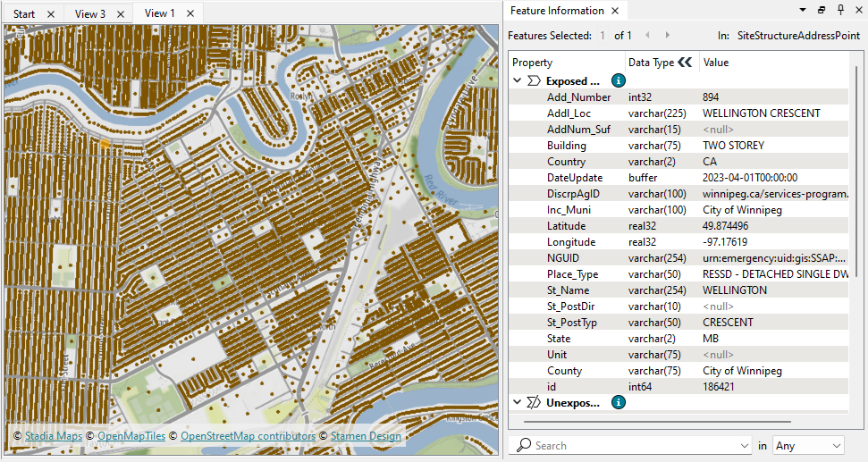This screenshot has width=868, height=462.
Task: Switch to the Start tab
Action: [24, 13]
